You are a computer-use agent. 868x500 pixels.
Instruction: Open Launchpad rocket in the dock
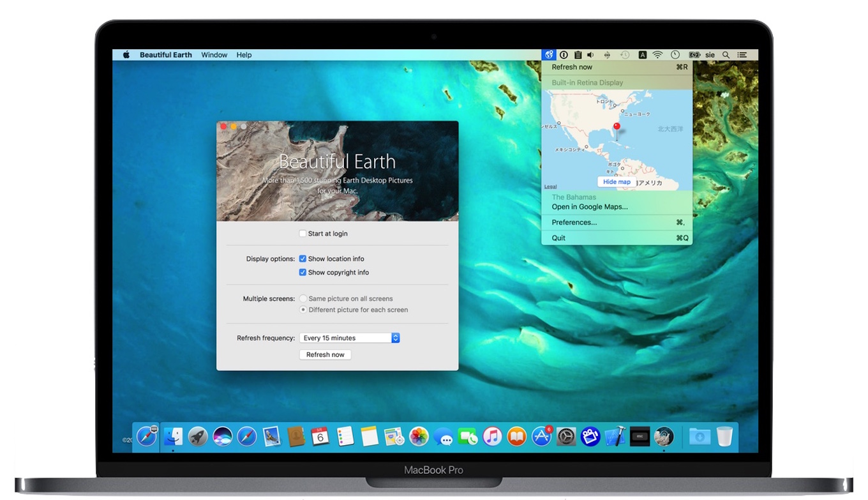click(x=198, y=437)
